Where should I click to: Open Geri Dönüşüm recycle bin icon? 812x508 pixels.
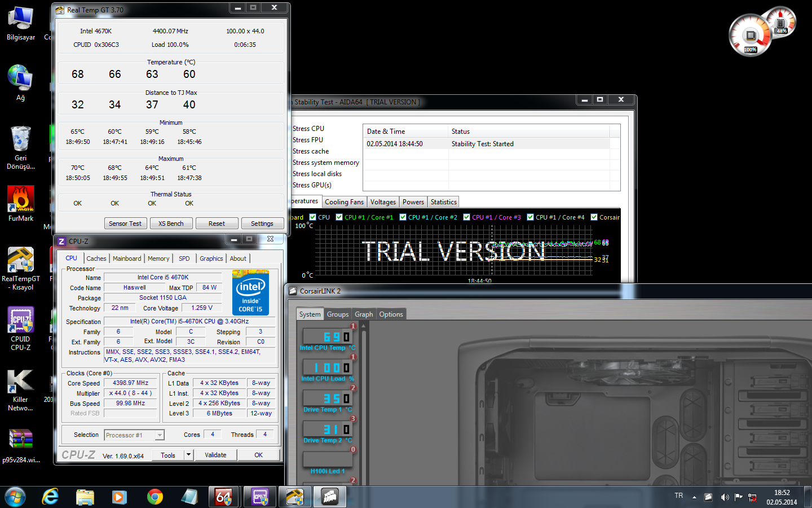(20, 148)
